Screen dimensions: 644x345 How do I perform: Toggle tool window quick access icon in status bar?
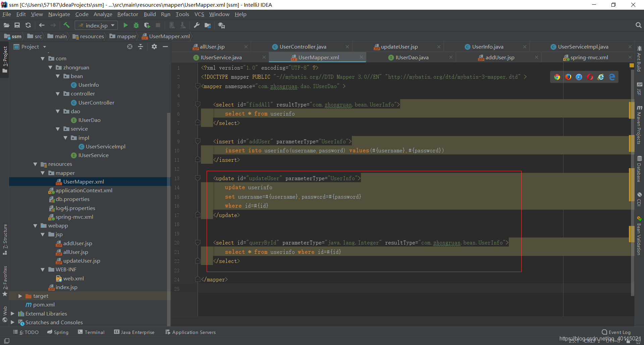(7, 341)
